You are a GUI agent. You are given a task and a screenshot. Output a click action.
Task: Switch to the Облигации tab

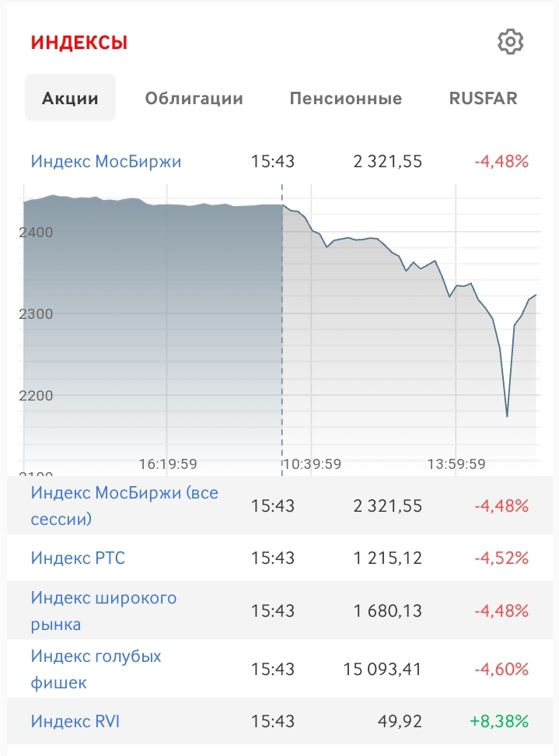coord(194,98)
